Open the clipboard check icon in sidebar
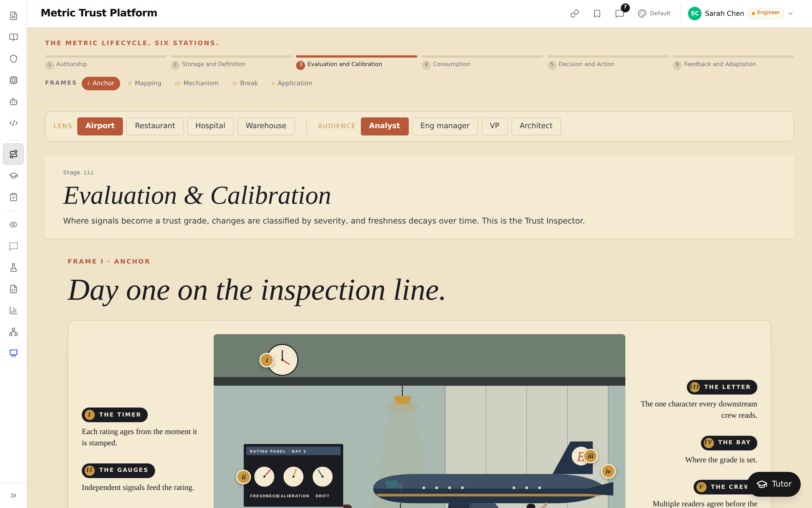812x508 pixels. [14, 197]
